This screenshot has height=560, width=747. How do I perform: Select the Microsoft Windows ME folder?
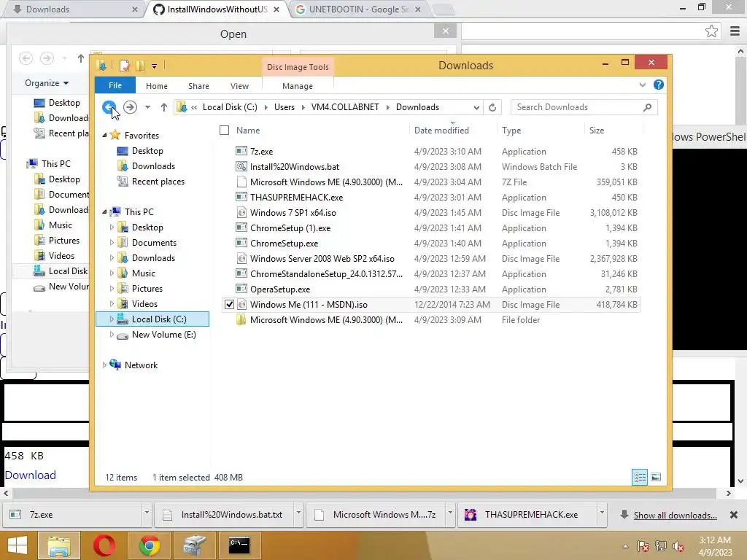(x=326, y=319)
